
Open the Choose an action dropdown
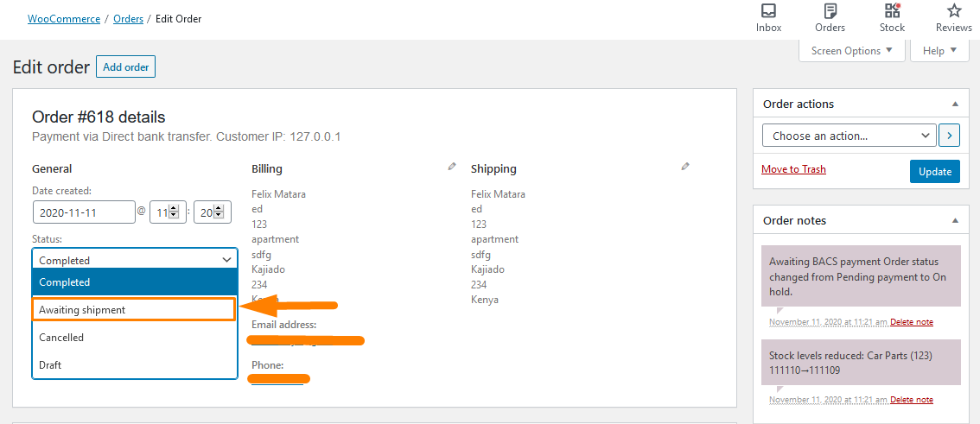(x=850, y=136)
